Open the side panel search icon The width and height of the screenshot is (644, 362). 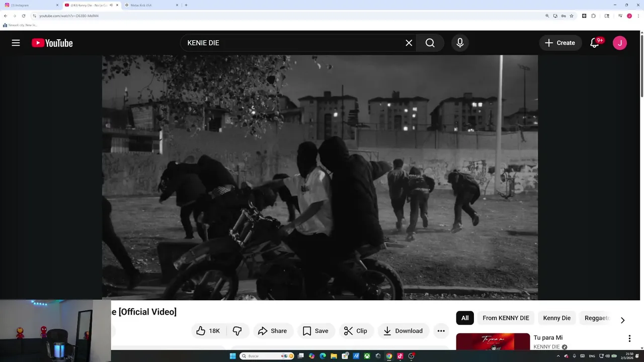click(x=607, y=16)
